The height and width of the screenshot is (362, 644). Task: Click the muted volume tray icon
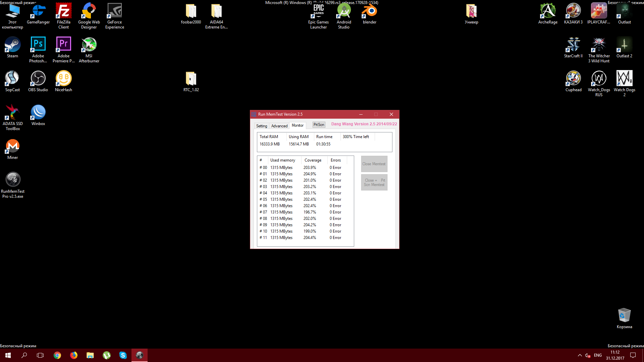point(588,355)
